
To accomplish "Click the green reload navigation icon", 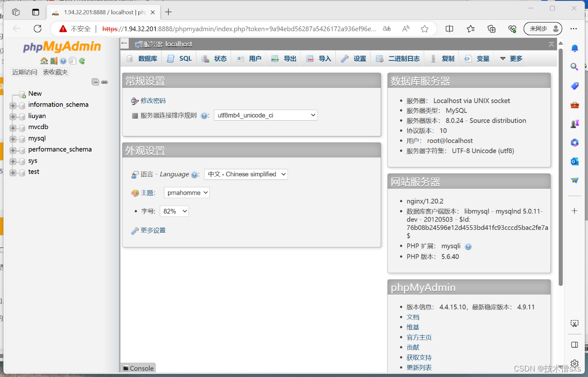I will 82,61.
